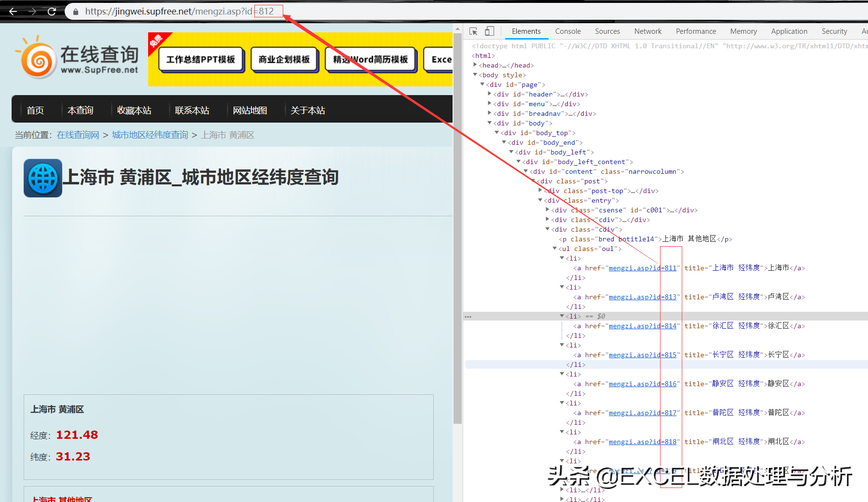Select the p class="bred botitle14" line

(646, 239)
